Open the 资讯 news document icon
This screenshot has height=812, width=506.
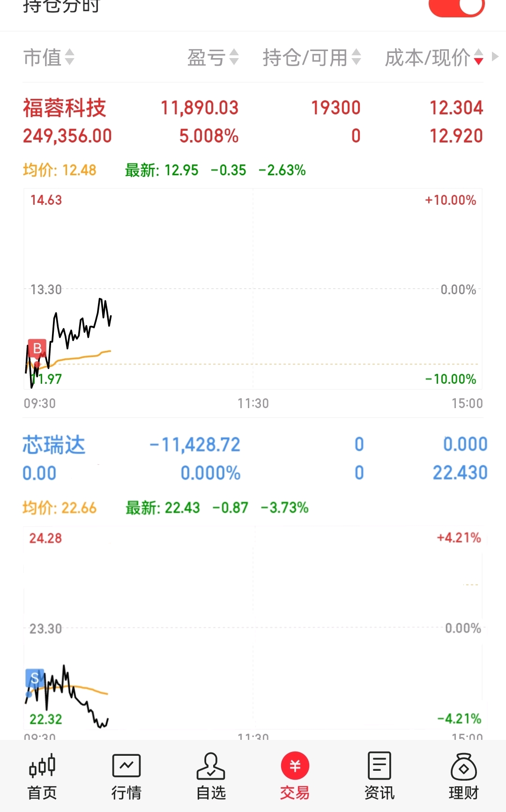[x=379, y=766]
